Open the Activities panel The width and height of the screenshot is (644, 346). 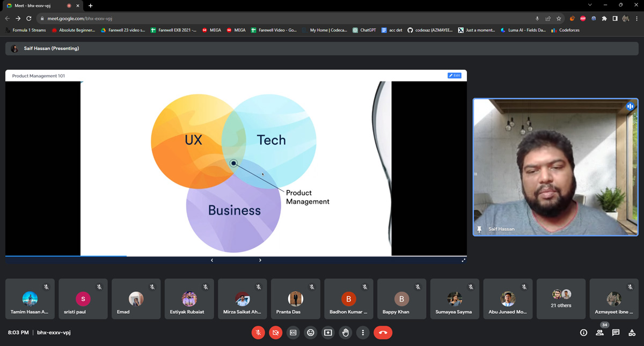click(632, 333)
